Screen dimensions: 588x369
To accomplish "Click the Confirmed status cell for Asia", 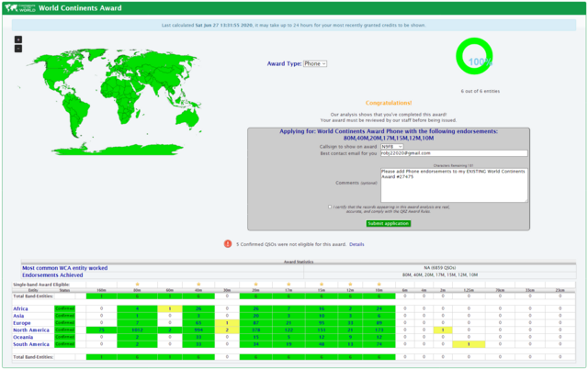I will (x=65, y=316).
